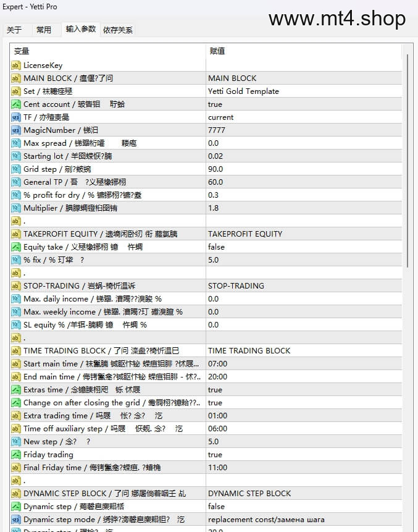Click the icon beside SL equity %

(x=16, y=324)
